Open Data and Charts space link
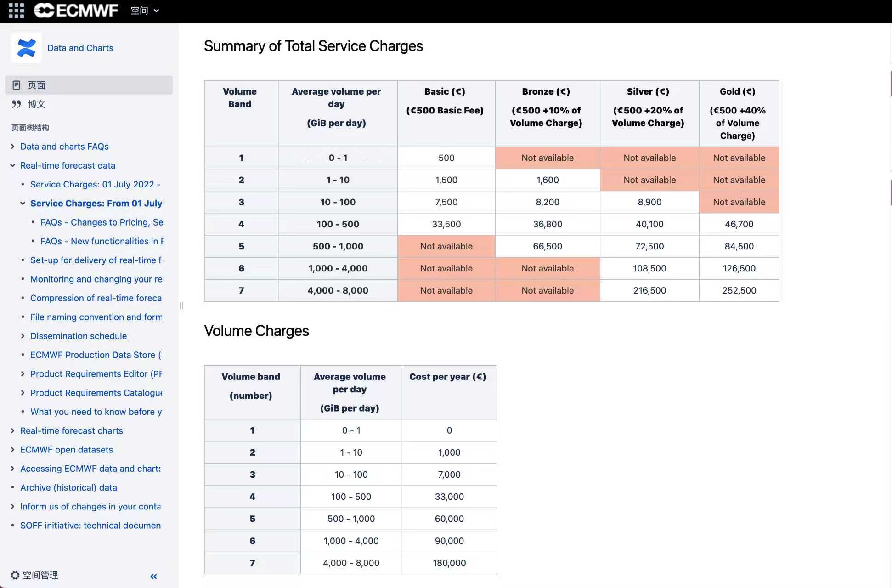This screenshot has width=892, height=588. 80,48
